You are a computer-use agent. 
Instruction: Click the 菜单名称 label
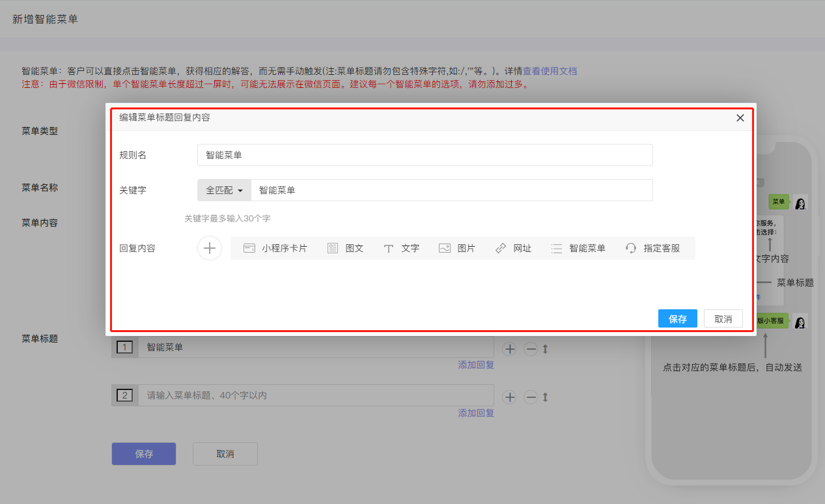[x=40, y=188]
